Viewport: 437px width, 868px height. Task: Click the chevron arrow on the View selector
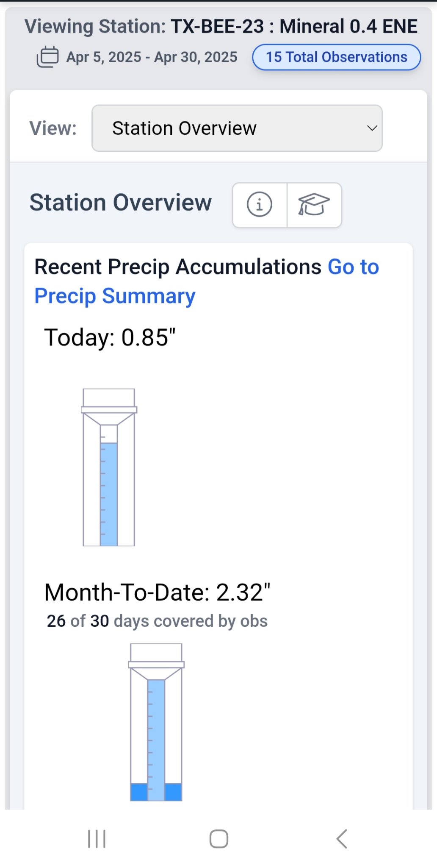point(372,128)
